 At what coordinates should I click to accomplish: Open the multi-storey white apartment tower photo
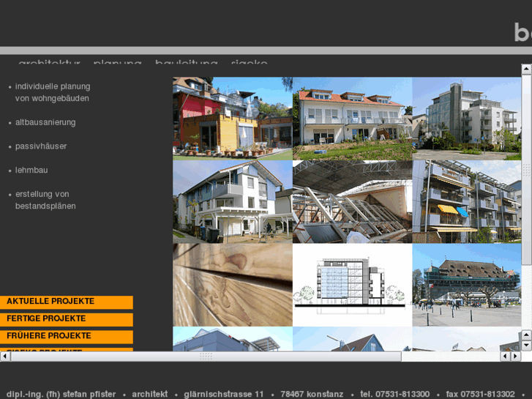pos(467,119)
